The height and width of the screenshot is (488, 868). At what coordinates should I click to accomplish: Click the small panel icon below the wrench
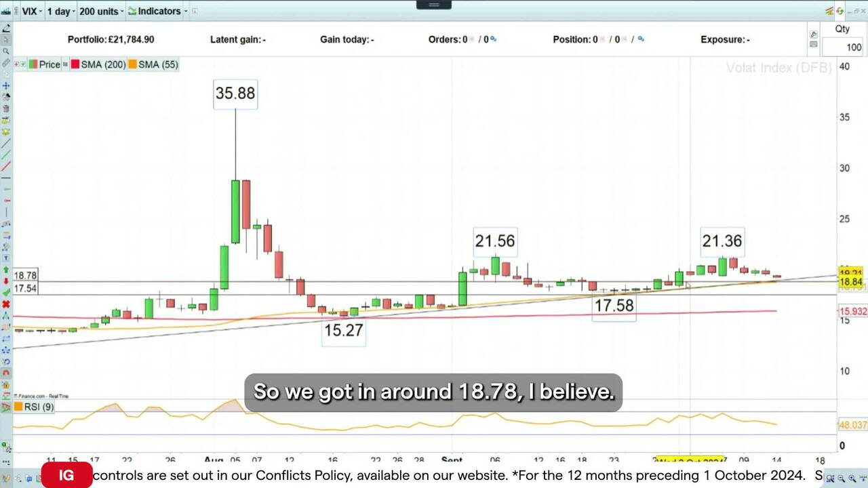tap(813, 45)
